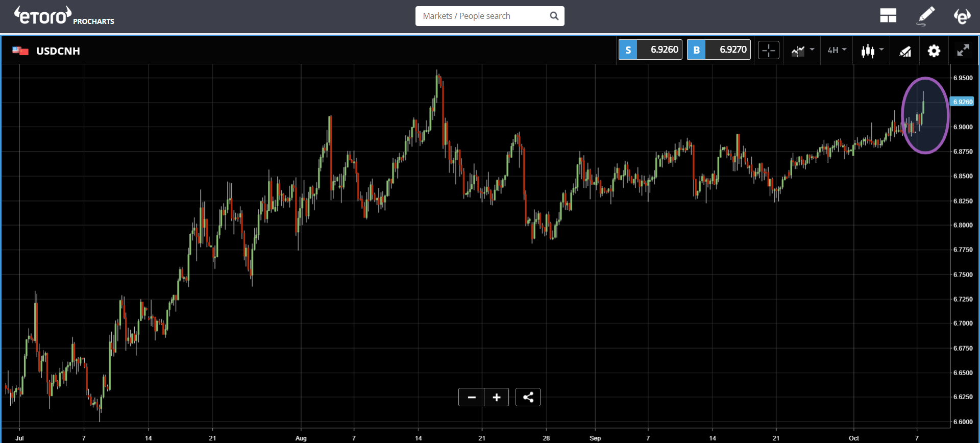980x443 pixels.
Task: Share the chart using share icon
Action: (528, 397)
